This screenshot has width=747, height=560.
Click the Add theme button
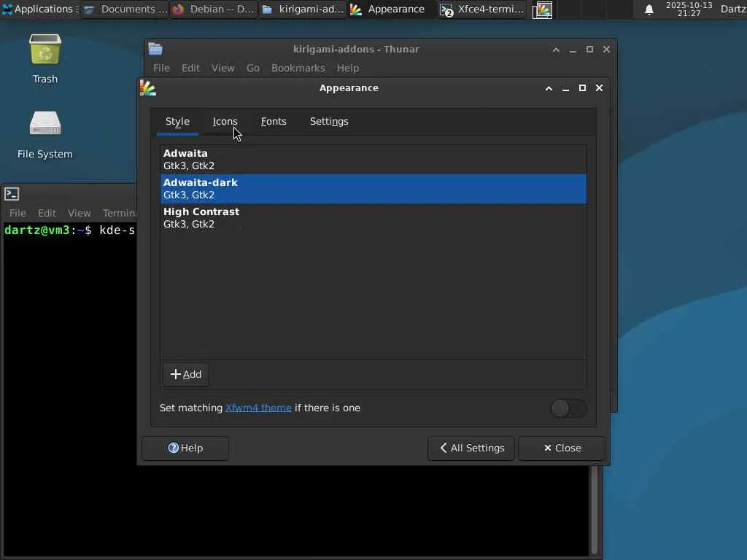[x=186, y=374]
